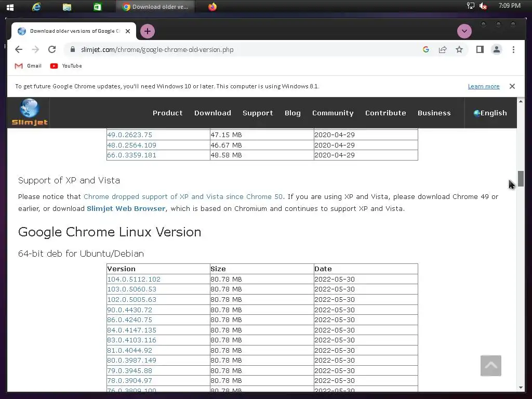Image resolution: width=532 pixels, height=399 pixels.
Task: Download Linux version 102.0.5005.63
Action: pyautogui.click(x=131, y=300)
